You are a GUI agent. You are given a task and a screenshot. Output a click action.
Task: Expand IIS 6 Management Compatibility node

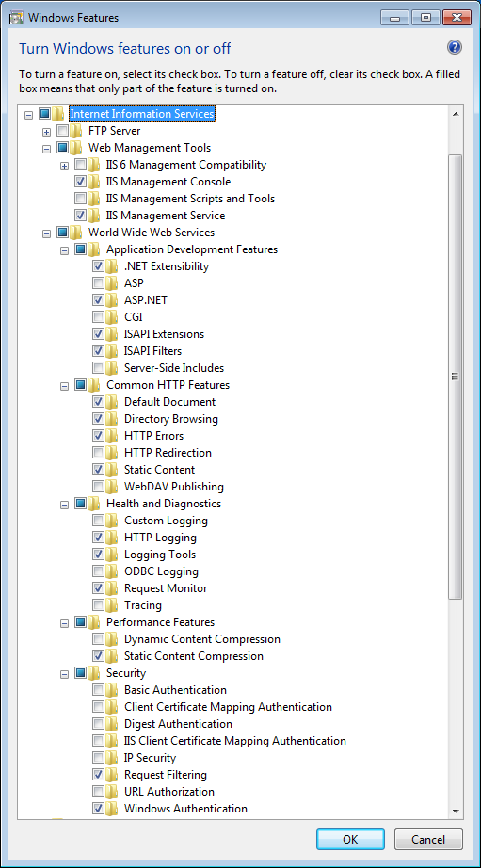(64, 166)
